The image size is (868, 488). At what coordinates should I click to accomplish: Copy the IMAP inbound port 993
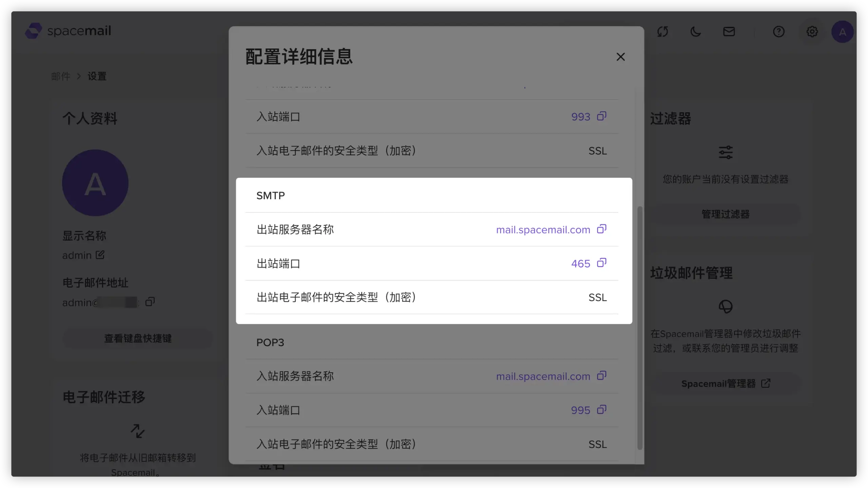click(601, 116)
